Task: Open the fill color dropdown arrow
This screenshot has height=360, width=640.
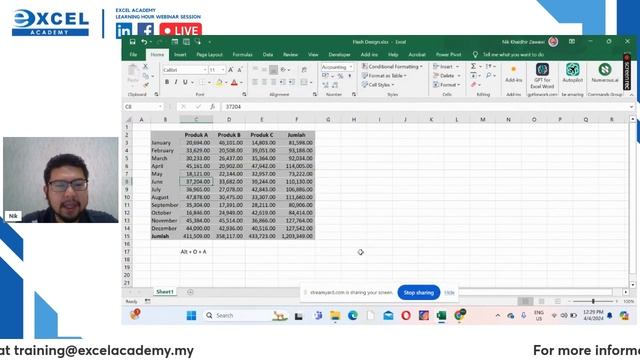Action: pos(226,82)
